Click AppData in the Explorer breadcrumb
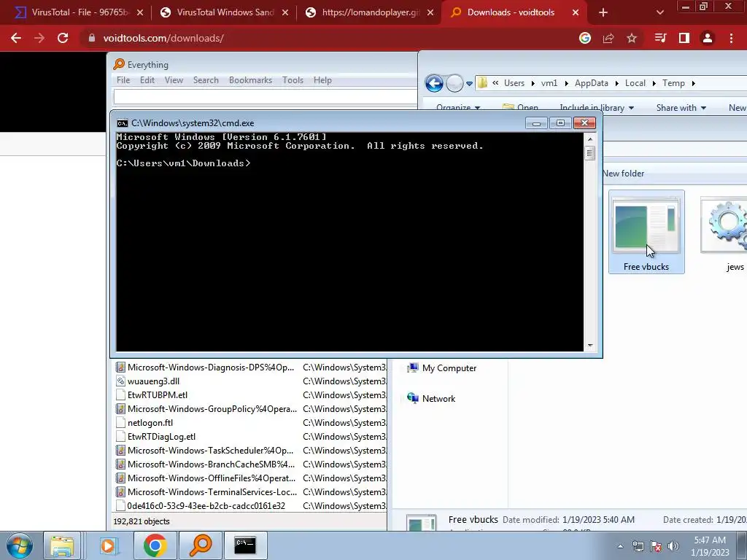Viewport: 747px width, 560px height. tap(591, 83)
